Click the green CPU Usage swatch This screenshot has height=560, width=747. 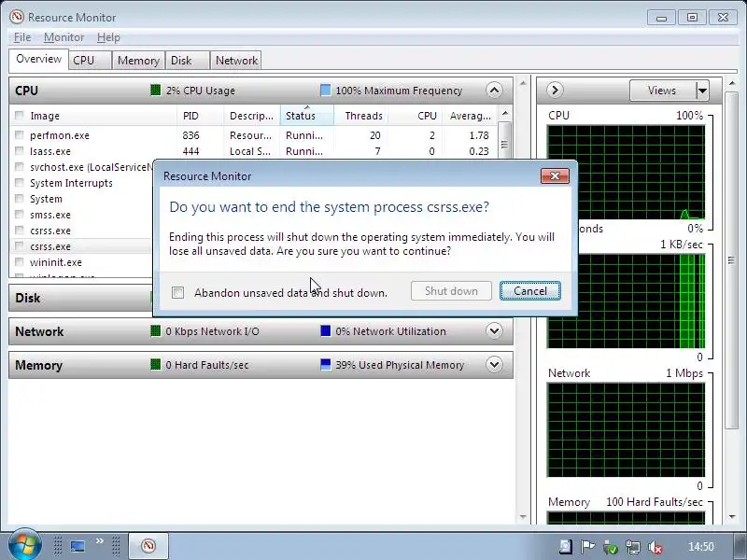click(156, 90)
